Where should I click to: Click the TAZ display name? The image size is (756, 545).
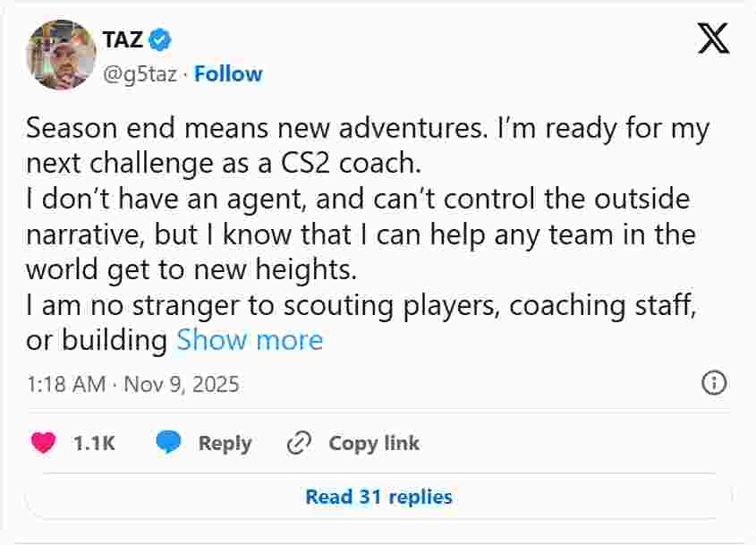(123, 39)
